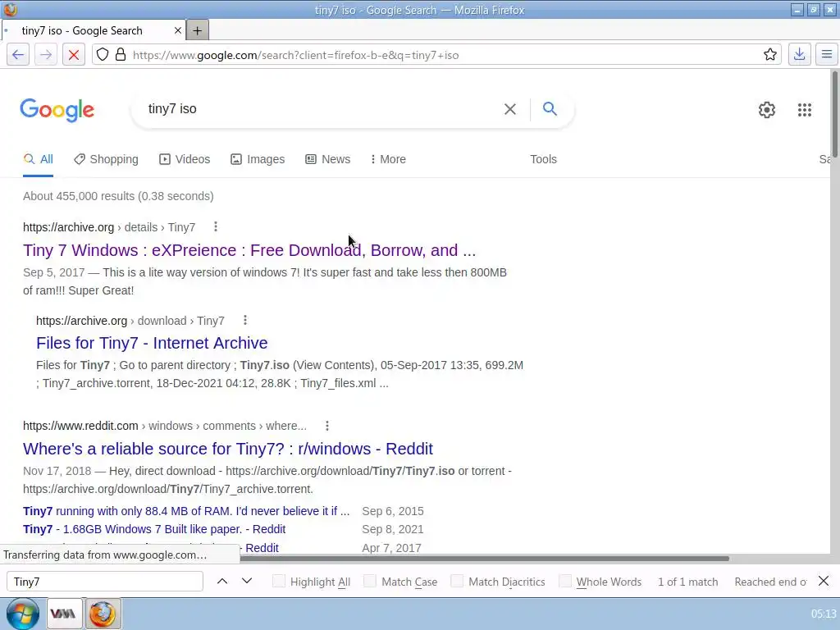Click the Firefox taskbar button
Screen dimensions: 840x630
coord(103,614)
